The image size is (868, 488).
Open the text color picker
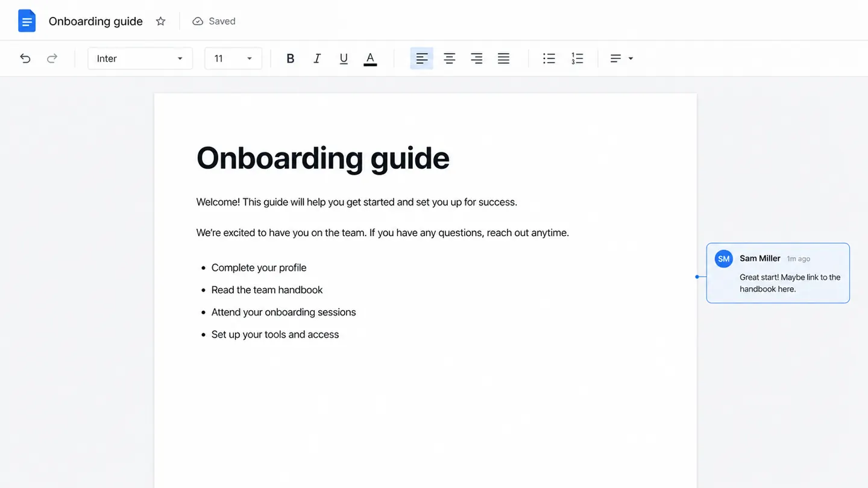tap(370, 59)
